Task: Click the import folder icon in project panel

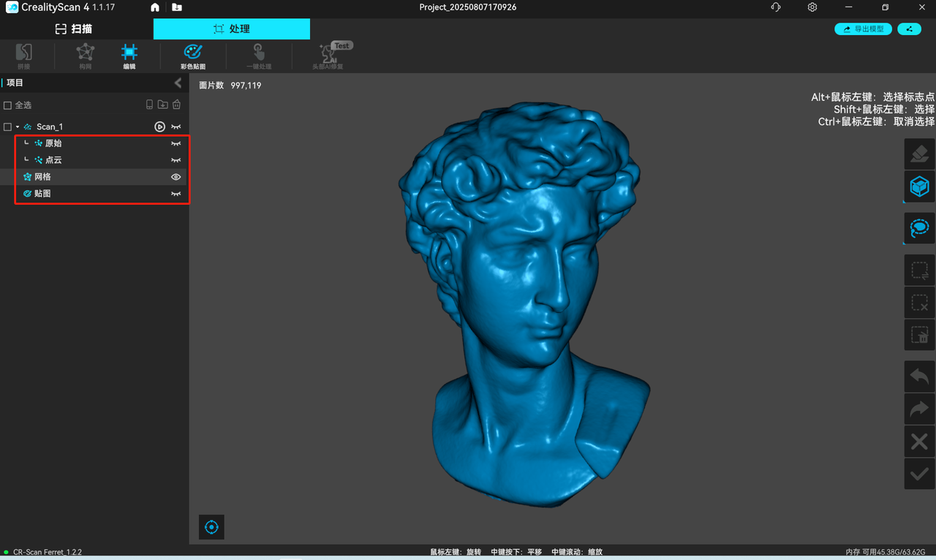Action: (x=163, y=105)
